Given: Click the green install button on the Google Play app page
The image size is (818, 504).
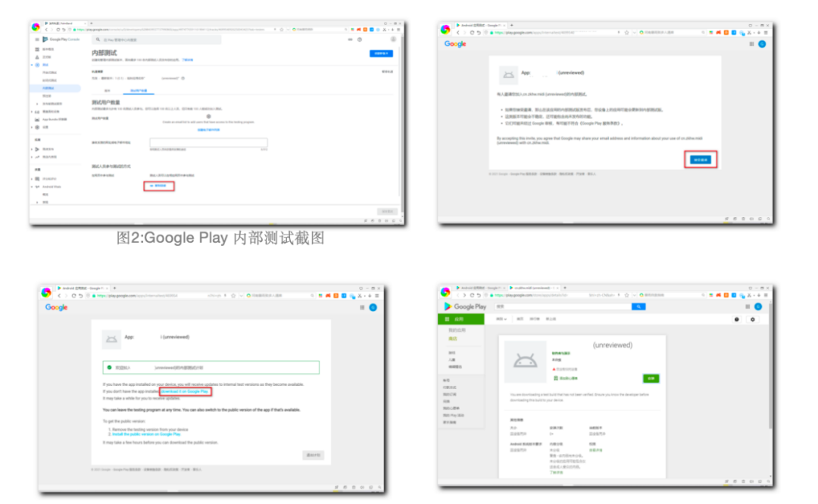Looking at the screenshot, I should [x=651, y=378].
